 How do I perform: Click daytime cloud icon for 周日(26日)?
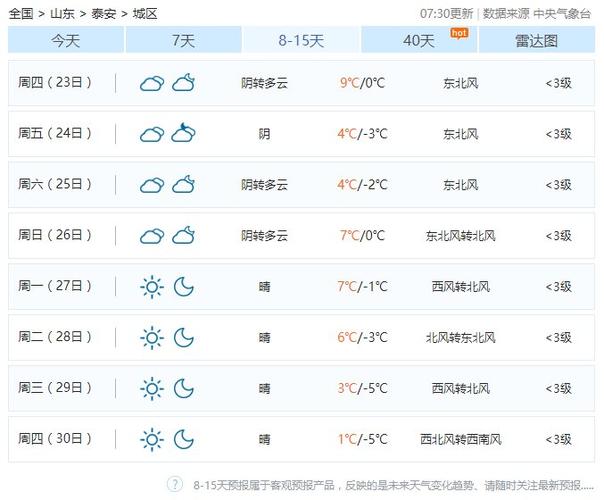click(x=152, y=235)
